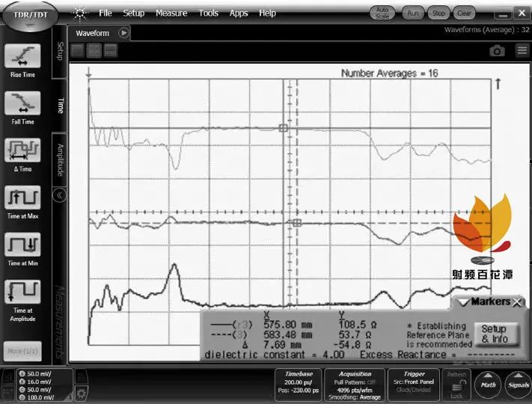This screenshot has width=532, height=404.
Task: Select the Rise Time measurement icon
Action: [22, 56]
